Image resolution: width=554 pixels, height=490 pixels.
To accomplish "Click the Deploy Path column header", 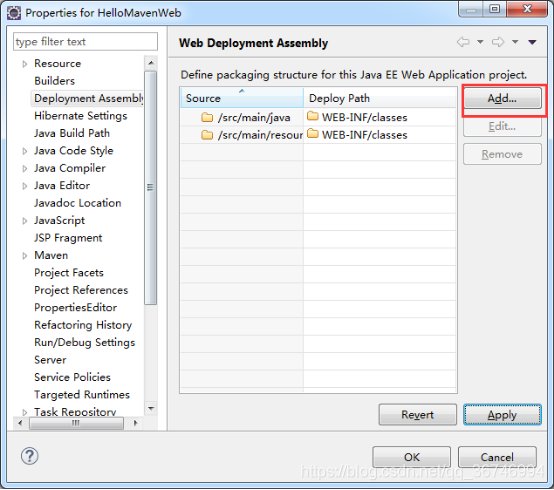I will [x=380, y=98].
